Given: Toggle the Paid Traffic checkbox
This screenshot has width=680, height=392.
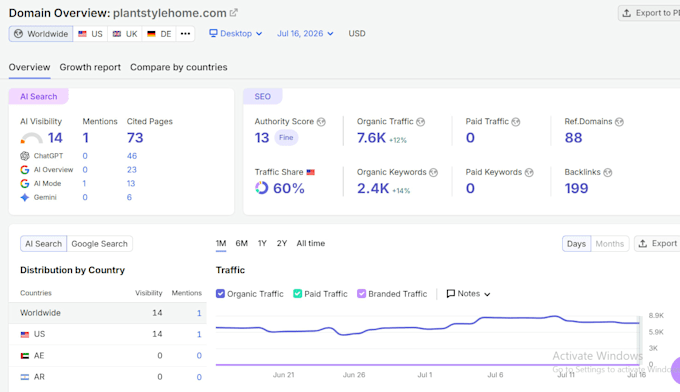Looking at the screenshot, I should coord(298,294).
